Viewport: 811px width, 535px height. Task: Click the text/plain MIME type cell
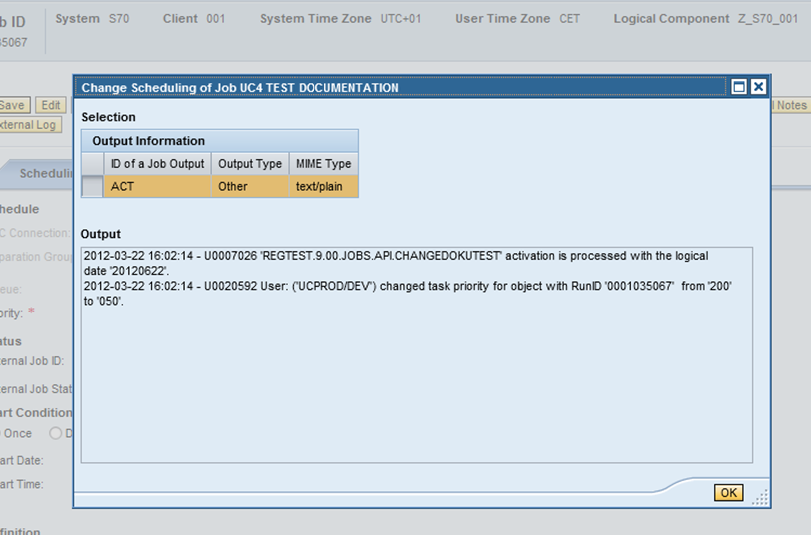tap(323, 186)
